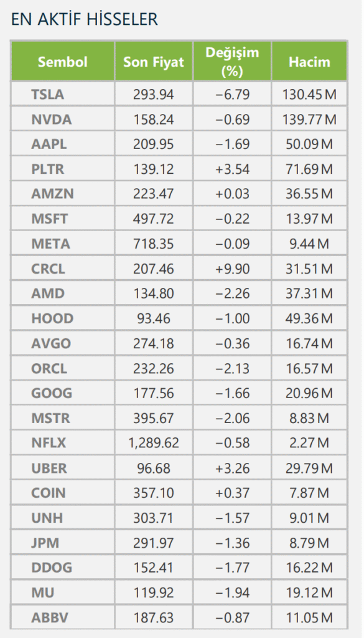Click the NFLX price 1,289.62
Screen dimensions: 364x638
(154, 443)
